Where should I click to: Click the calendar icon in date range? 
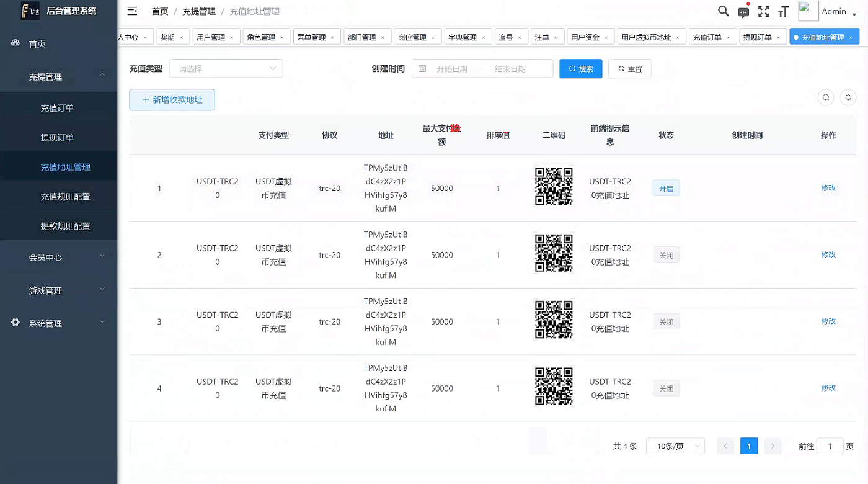(x=422, y=69)
